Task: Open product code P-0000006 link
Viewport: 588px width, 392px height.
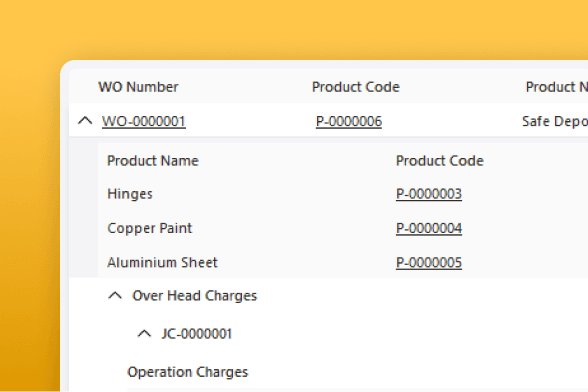Action: (349, 122)
